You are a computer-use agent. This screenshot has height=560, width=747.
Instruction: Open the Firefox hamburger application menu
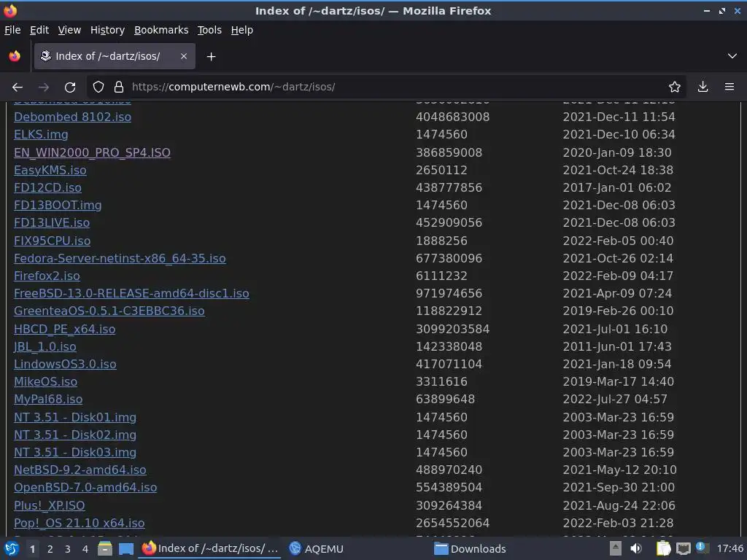pyautogui.click(x=729, y=87)
